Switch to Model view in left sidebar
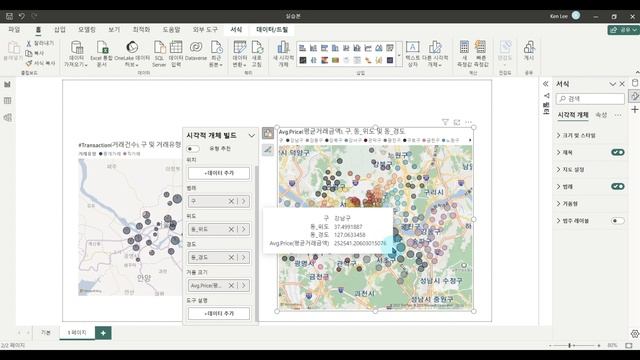 tap(7, 118)
